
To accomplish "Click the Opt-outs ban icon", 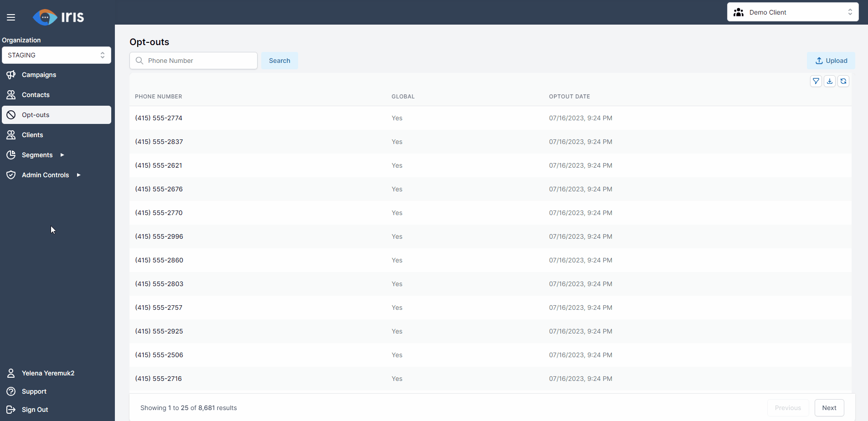I will point(11,115).
